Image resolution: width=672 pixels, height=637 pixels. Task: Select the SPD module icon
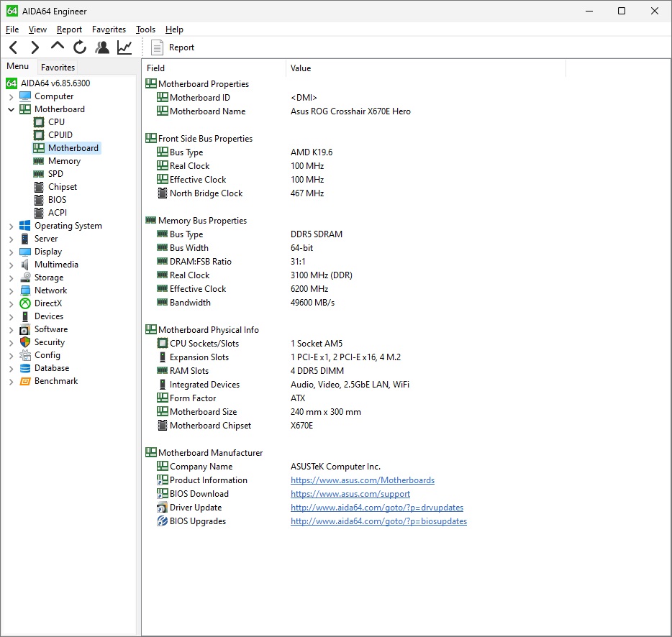tap(39, 174)
